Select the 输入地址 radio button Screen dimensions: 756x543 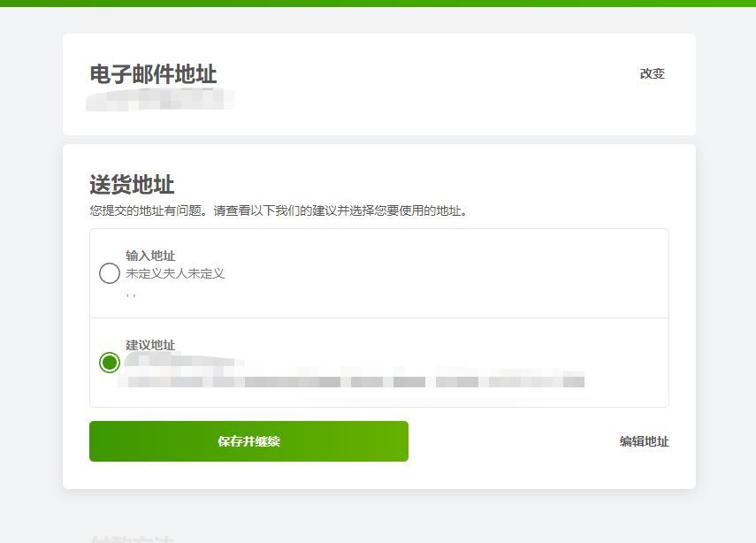tap(110, 273)
